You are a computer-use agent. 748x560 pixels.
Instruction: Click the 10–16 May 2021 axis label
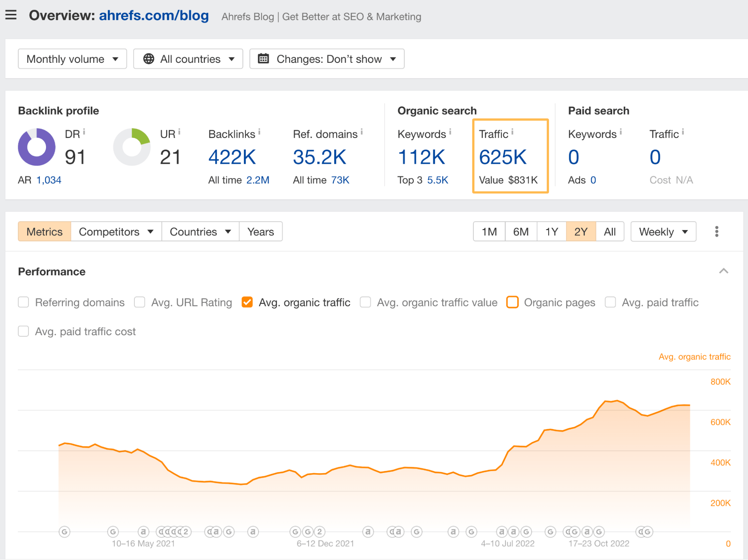[x=143, y=544]
